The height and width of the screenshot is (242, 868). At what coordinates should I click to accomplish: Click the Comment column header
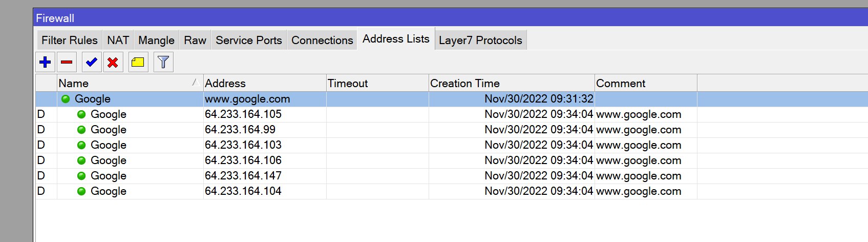[x=646, y=83]
